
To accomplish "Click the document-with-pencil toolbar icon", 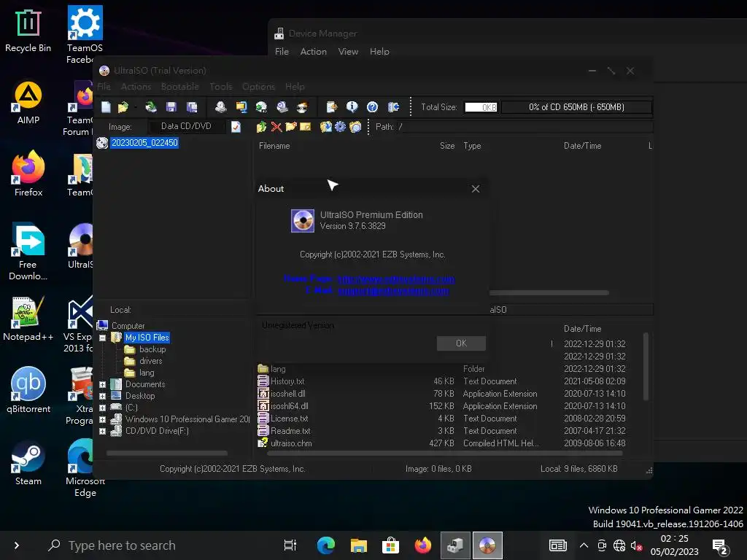I will pos(332,107).
